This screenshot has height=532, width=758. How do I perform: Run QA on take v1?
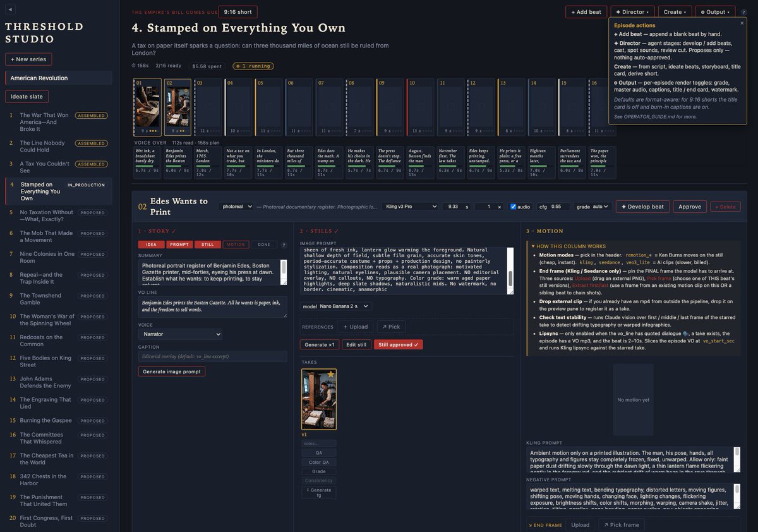[x=319, y=452]
